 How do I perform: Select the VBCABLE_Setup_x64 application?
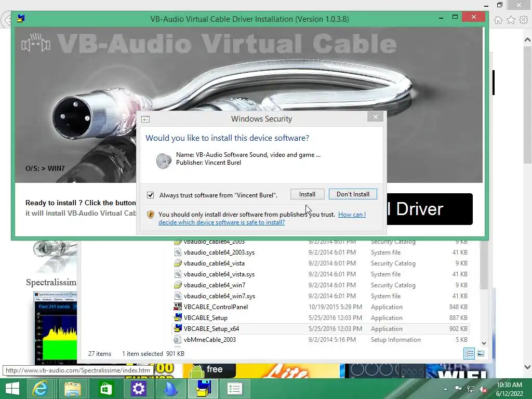321,328
